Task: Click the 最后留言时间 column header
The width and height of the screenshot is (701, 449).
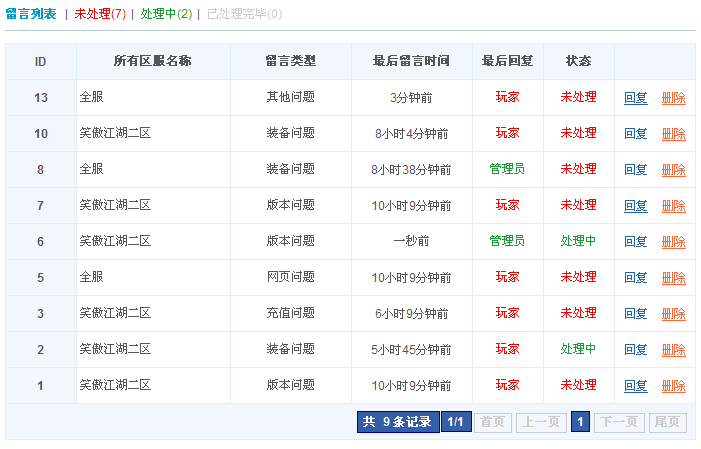Action: [x=411, y=61]
